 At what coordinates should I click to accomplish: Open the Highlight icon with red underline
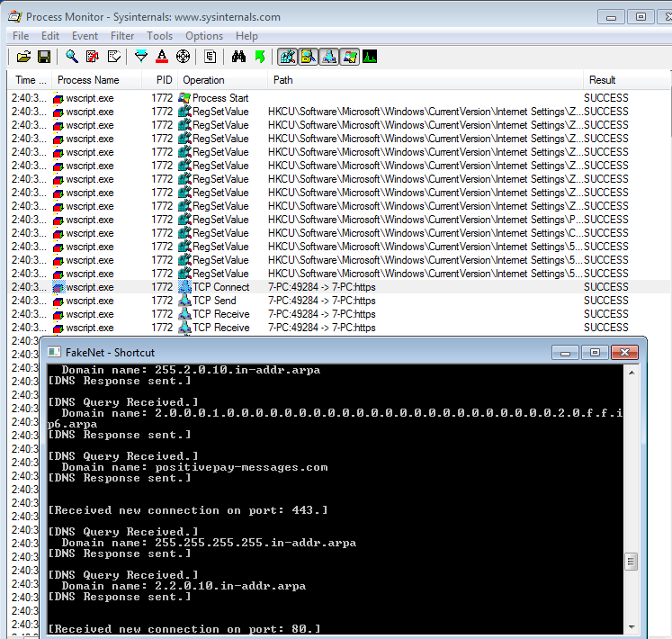click(x=162, y=57)
